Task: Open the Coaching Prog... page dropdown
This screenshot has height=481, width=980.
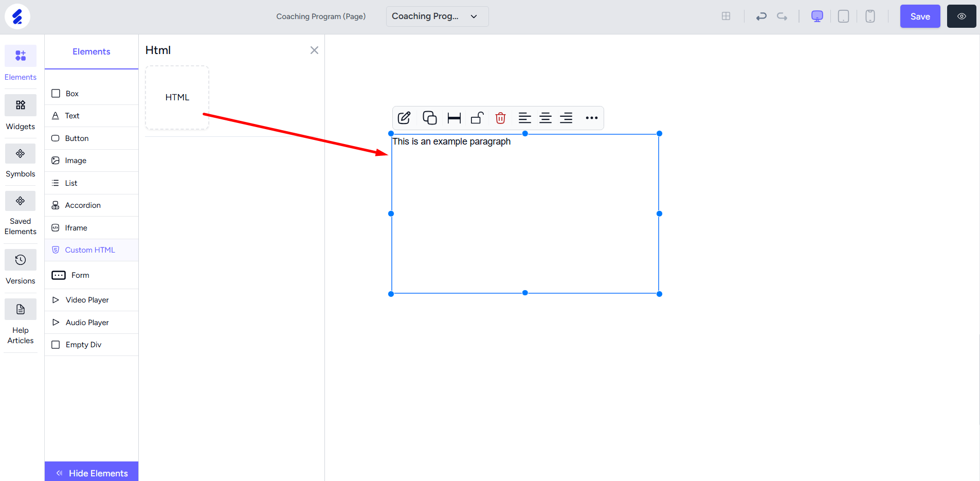Action: (x=437, y=16)
